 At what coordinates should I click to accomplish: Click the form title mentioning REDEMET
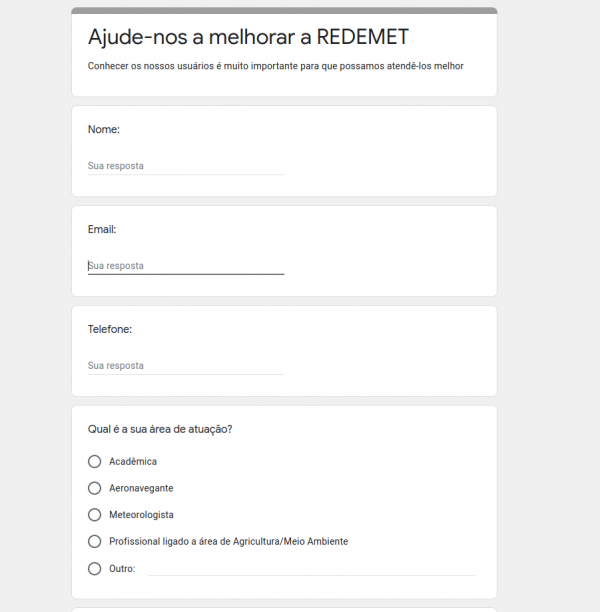click(x=248, y=38)
